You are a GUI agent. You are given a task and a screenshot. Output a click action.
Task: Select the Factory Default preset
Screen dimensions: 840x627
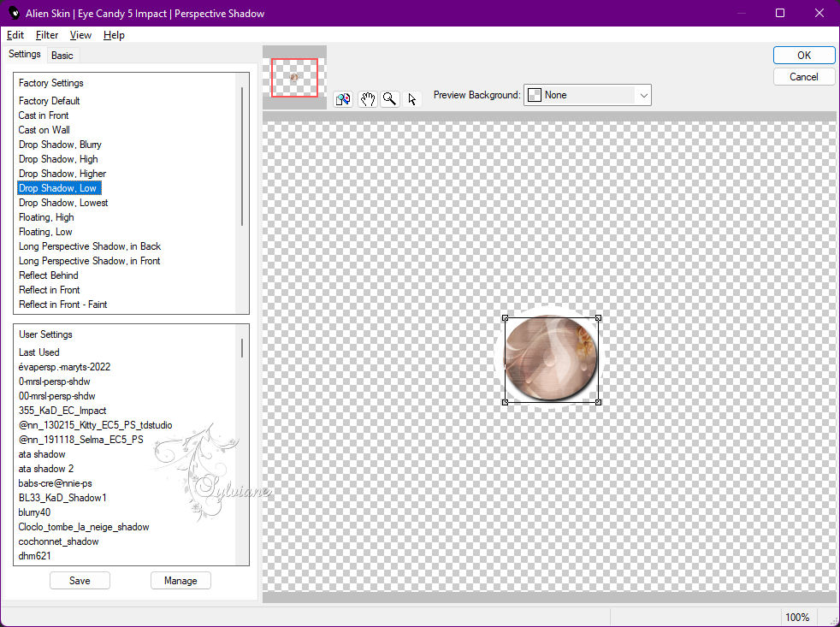(50, 101)
